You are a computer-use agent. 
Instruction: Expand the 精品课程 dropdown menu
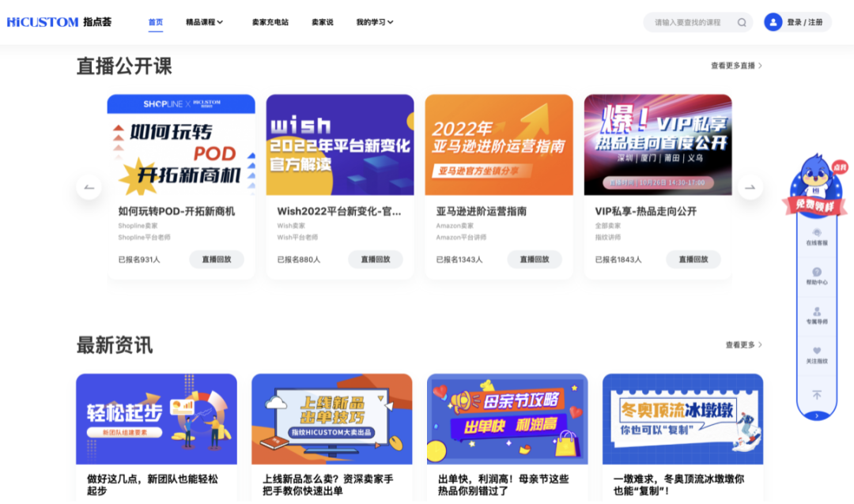(x=204, y=22)
